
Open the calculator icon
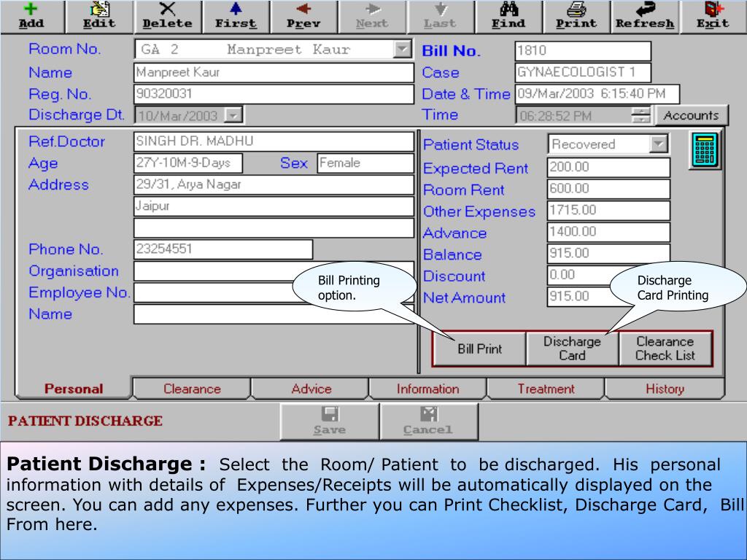(x=705, y=150)
